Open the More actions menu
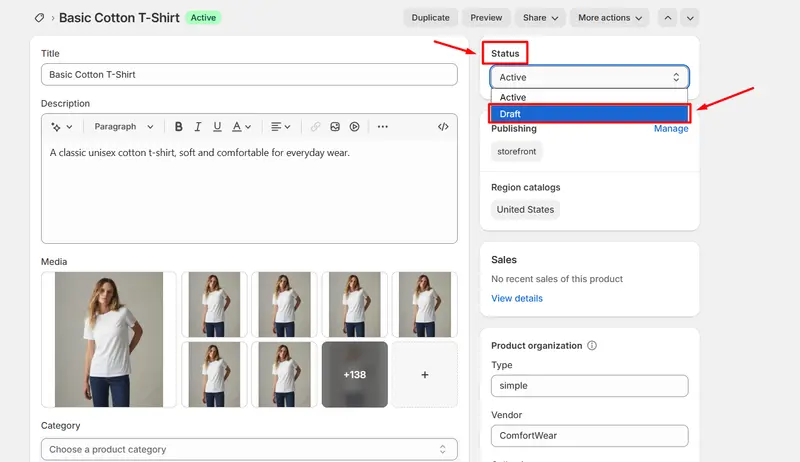 pyautogui.click(x=610, y=18)
